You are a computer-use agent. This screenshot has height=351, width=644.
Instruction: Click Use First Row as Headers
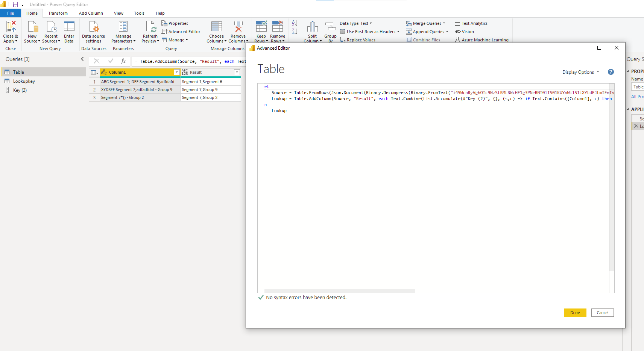click(x=369, y=32)
